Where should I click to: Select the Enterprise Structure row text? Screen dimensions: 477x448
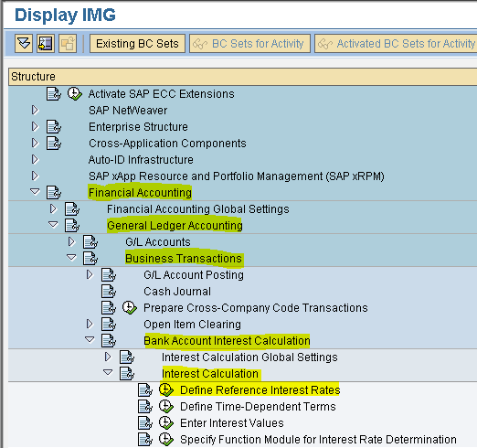pos(138,127)
